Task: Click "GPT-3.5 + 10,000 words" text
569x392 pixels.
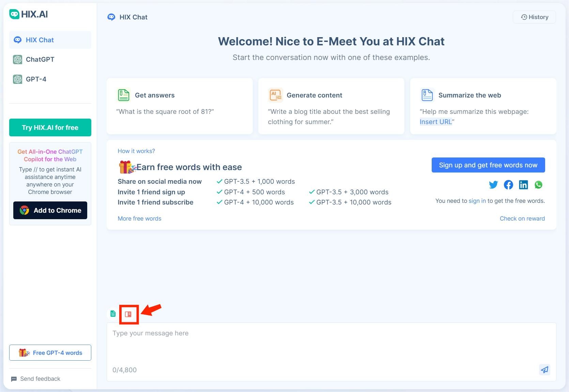Action: tap(354, 202)
